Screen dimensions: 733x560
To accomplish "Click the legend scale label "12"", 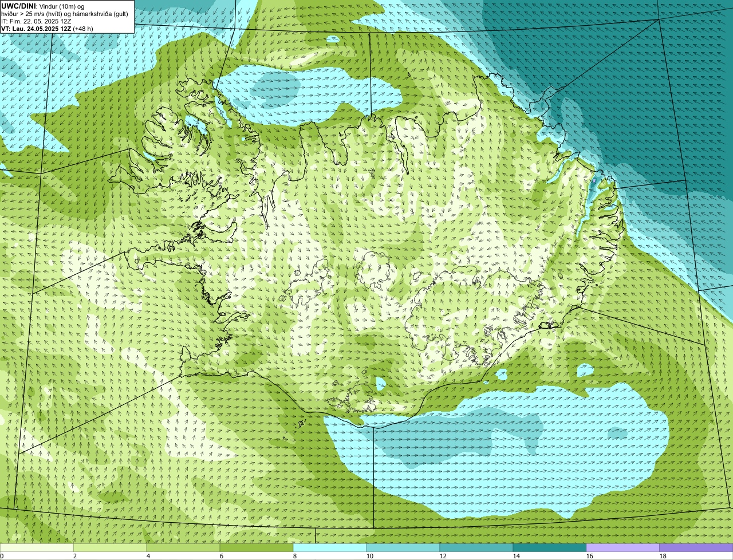I will pos(443,556).
